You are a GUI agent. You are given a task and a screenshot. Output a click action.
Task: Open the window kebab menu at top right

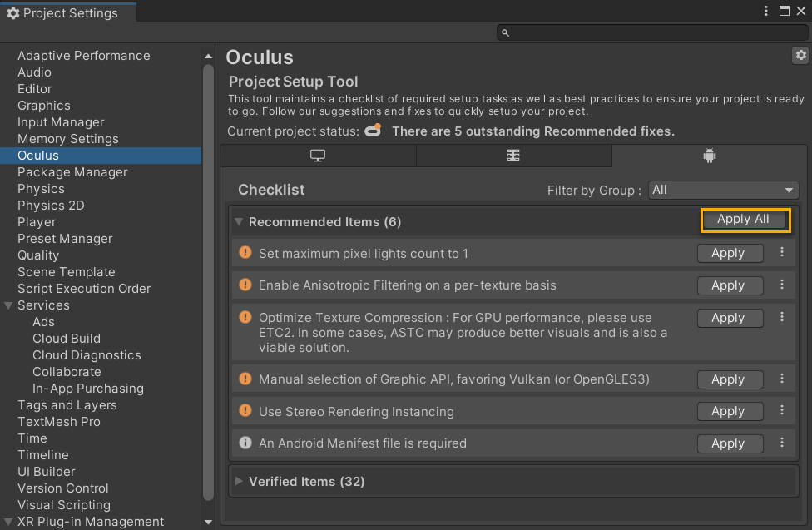point(766,11)
